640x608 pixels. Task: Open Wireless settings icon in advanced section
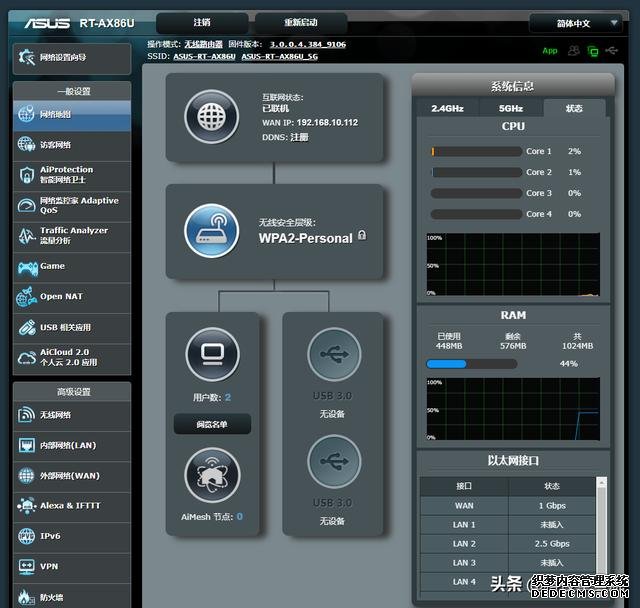click(x=27, y=415)
